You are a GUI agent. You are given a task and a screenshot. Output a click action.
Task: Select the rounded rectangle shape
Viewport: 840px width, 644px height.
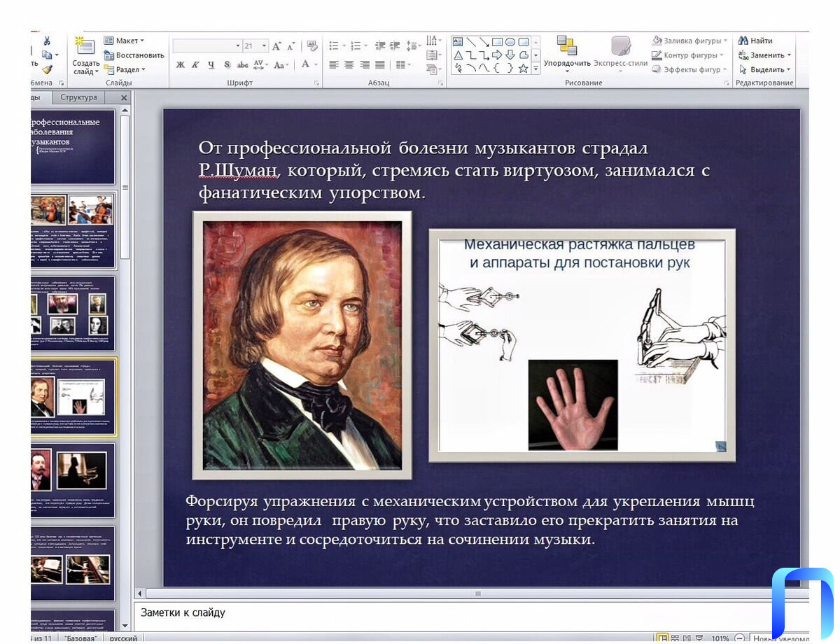tap(524, 41)
